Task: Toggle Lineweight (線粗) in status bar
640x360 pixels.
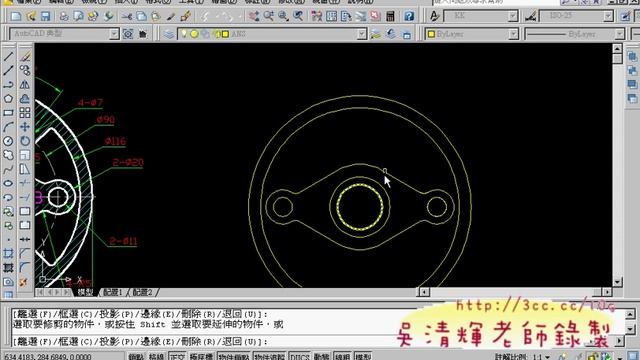Action: tap(342, 356)
